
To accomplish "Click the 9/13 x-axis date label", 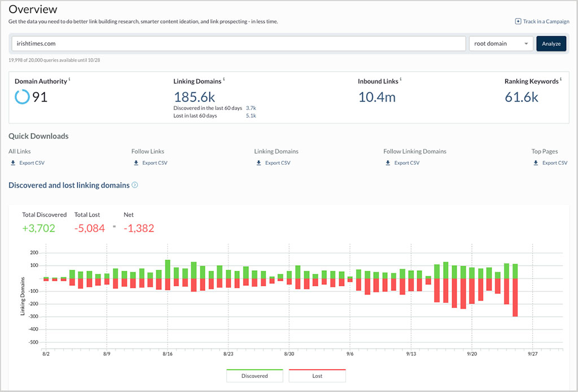I will click(411, 354).
